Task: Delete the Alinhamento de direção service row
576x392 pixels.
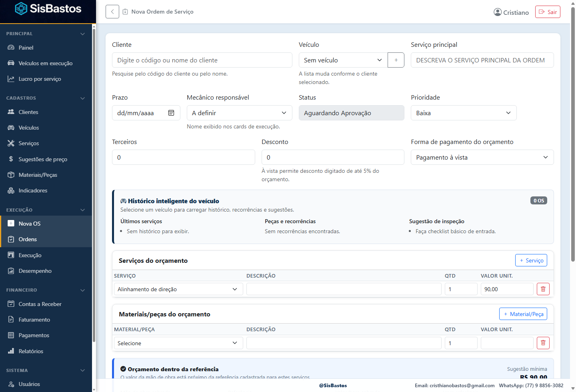Action: point(543,289)
